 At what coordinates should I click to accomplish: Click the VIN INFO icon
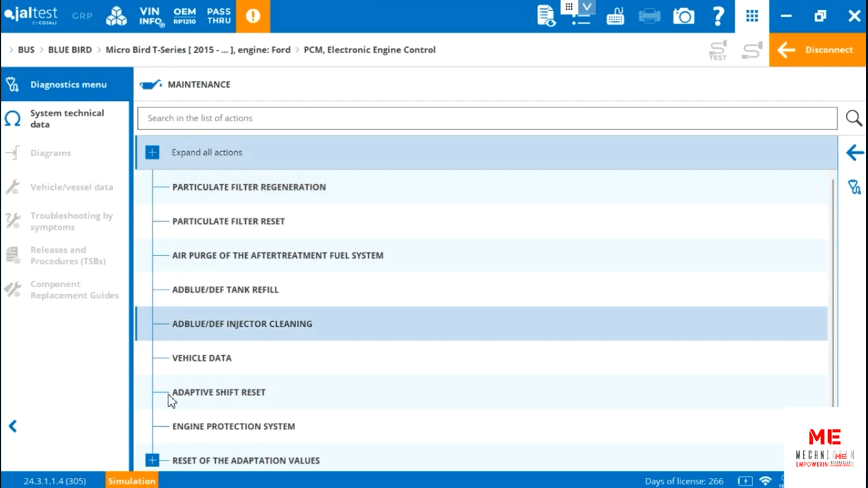click(151, 17)
